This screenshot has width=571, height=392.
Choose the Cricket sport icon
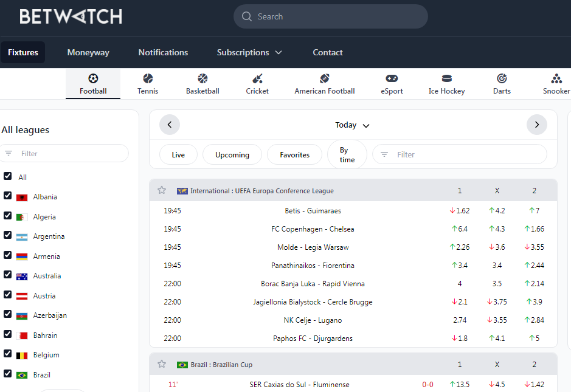point(257,79)
